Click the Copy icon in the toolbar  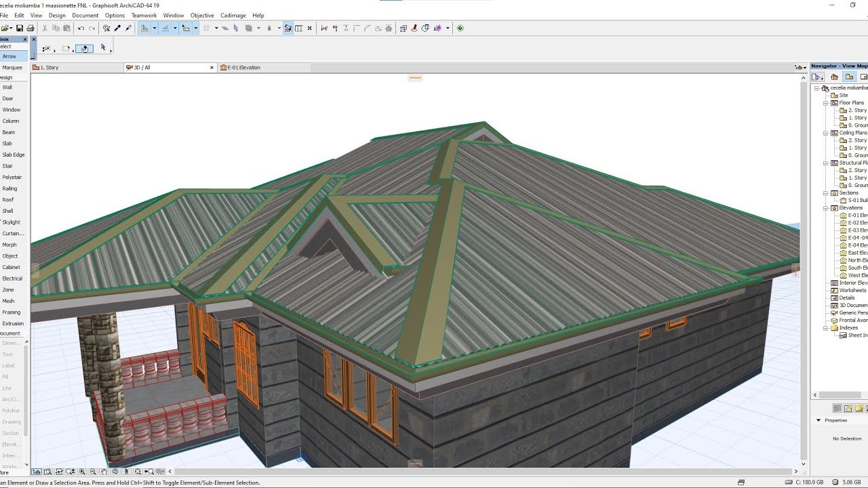tap(56, 28)
